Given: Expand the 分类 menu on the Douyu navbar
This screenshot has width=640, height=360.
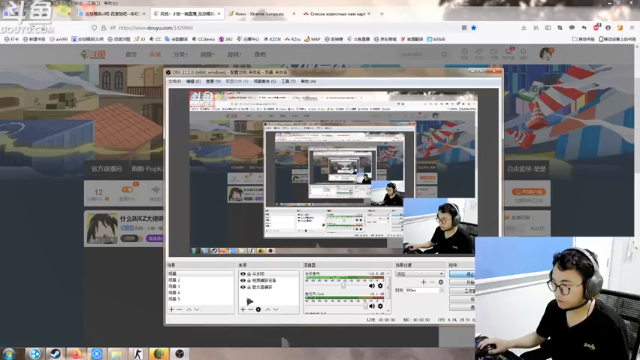Looking at the screenshot, I should (x=180, y=54).
